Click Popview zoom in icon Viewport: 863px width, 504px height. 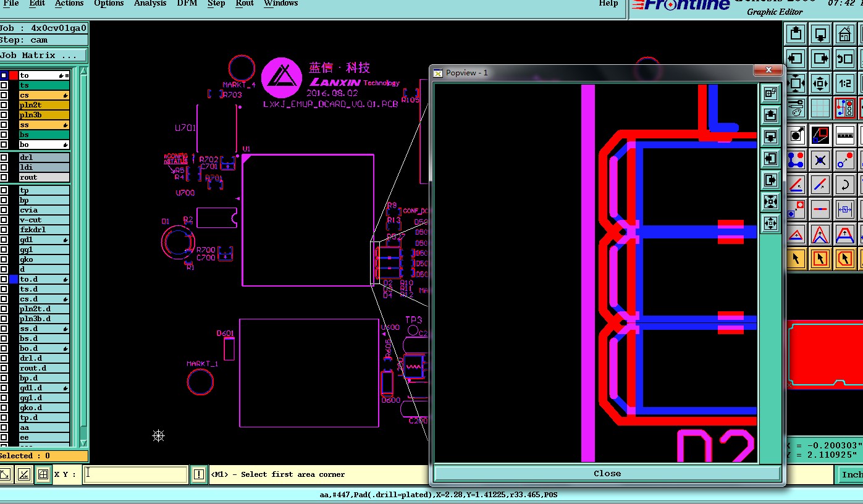pos(770,201)
